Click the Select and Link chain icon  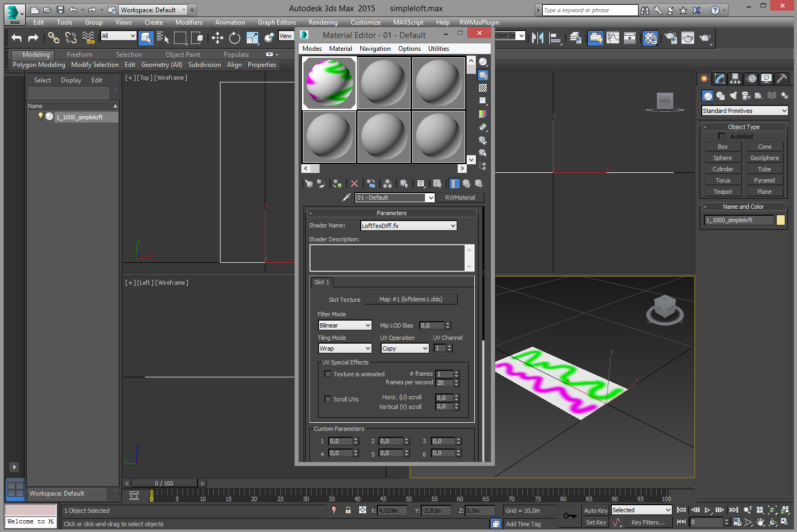pyautogui.click(x=54, y=37)
